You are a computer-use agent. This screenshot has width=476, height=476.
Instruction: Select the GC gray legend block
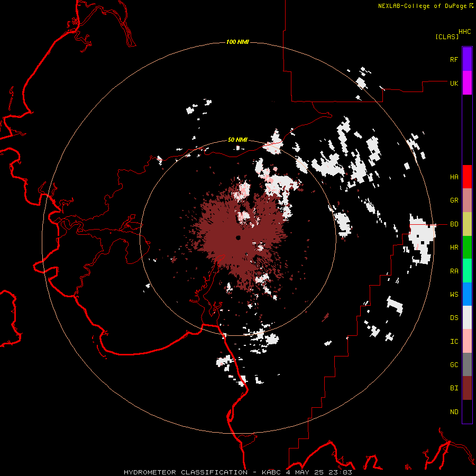pos(467,364)
